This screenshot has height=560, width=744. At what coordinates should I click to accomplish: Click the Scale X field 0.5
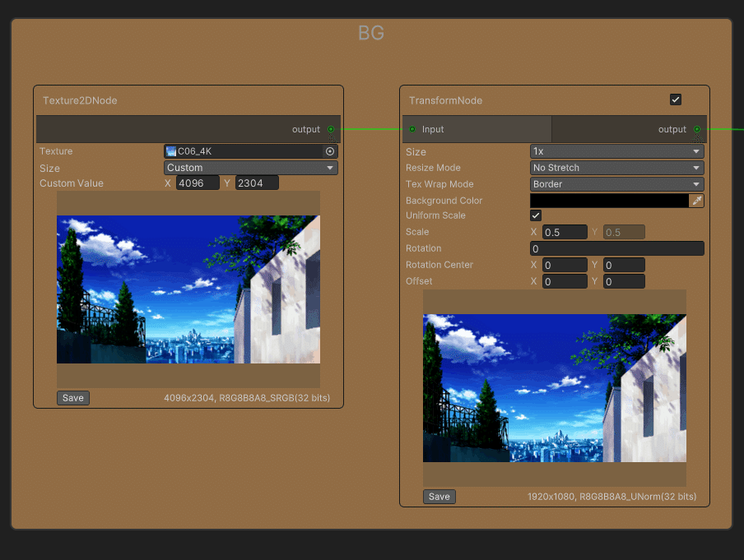tap(565, 233)
